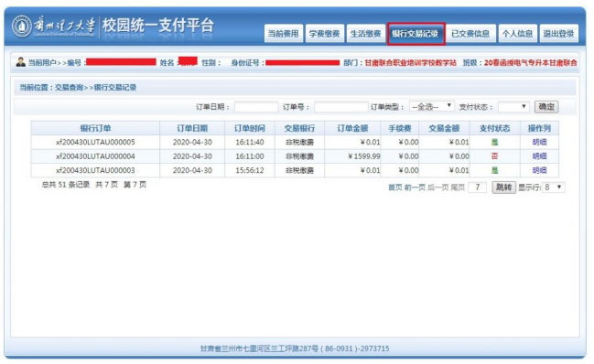The height and width of the screenshot is (364, 594).
Task: Click the 支付状态 column header
Action: pos(495,128)
